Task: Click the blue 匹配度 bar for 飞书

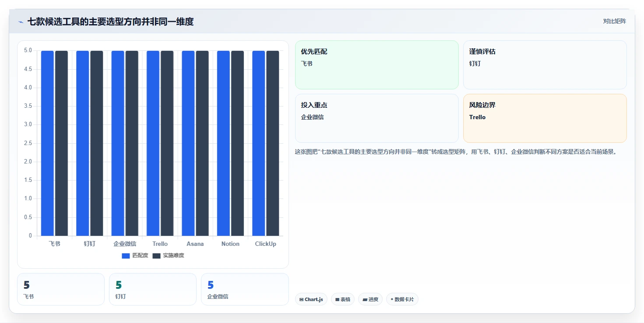Action: pos(48,143)
